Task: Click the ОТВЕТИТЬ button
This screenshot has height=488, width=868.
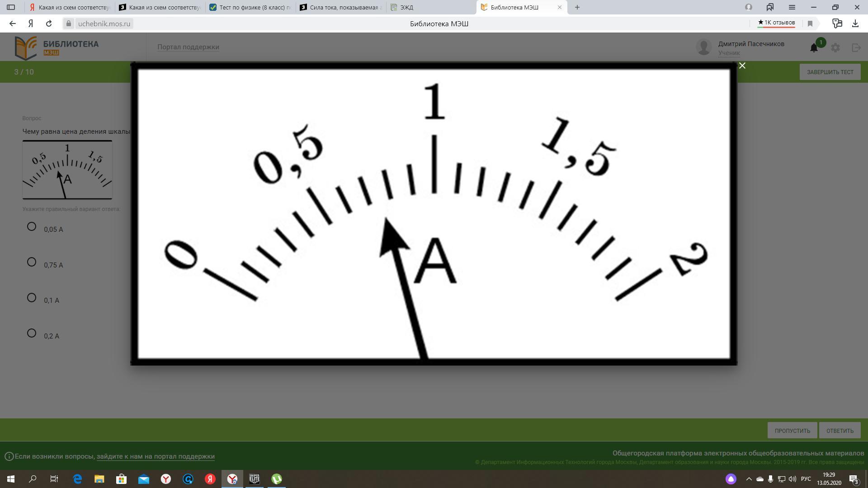Action: click(x=840, y=431)
